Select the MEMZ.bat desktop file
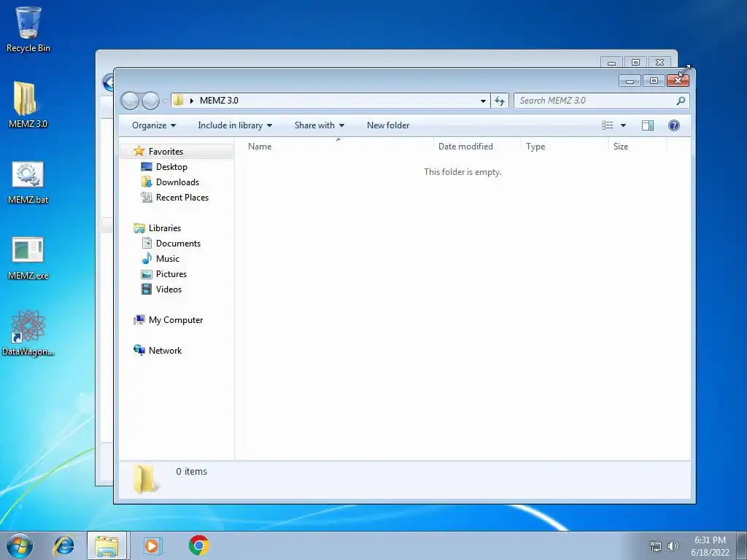This screenshot has height=560, width=747. [28, 183]
